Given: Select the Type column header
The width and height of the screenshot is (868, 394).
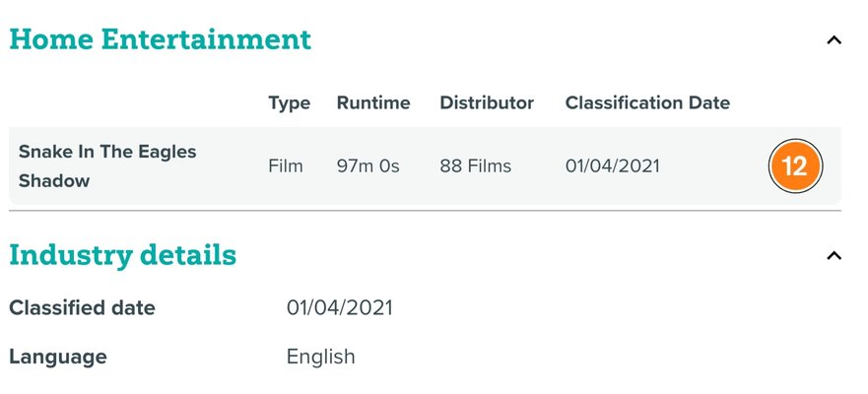Looking at the screenshot, I should [x=289, y=102].
